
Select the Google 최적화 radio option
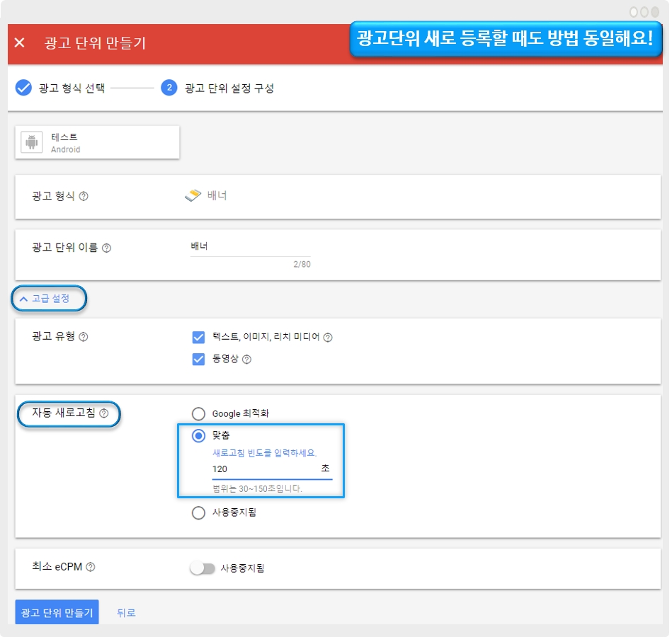(x=198, y=413)
